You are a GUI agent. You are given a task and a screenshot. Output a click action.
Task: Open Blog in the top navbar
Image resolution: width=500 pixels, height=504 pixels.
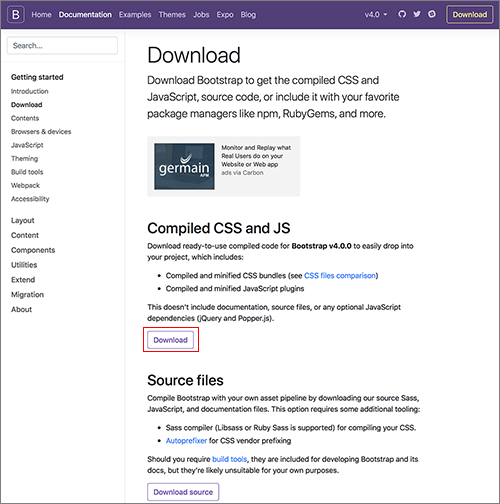(248, 15)
